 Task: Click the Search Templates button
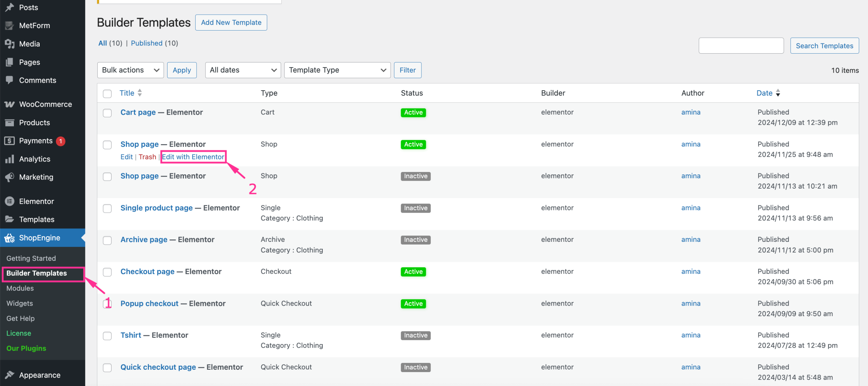pyautogui.click(x=825, y=46)
